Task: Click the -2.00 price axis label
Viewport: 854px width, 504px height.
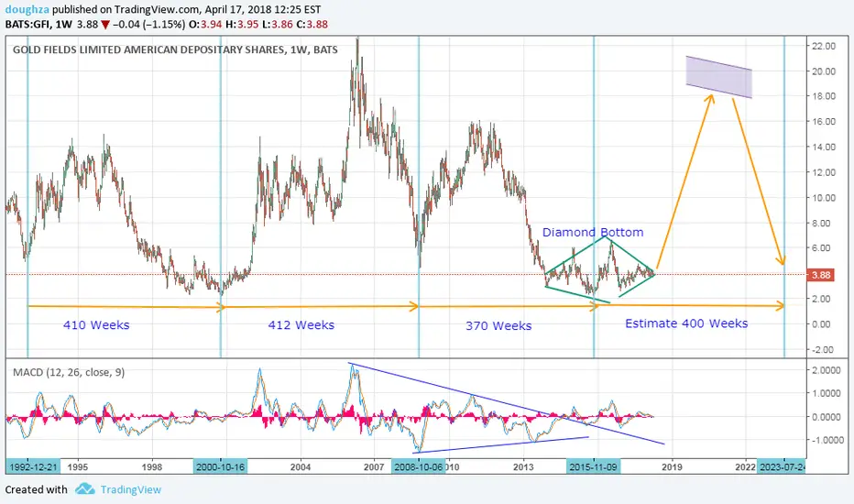Action: point(824,349)
